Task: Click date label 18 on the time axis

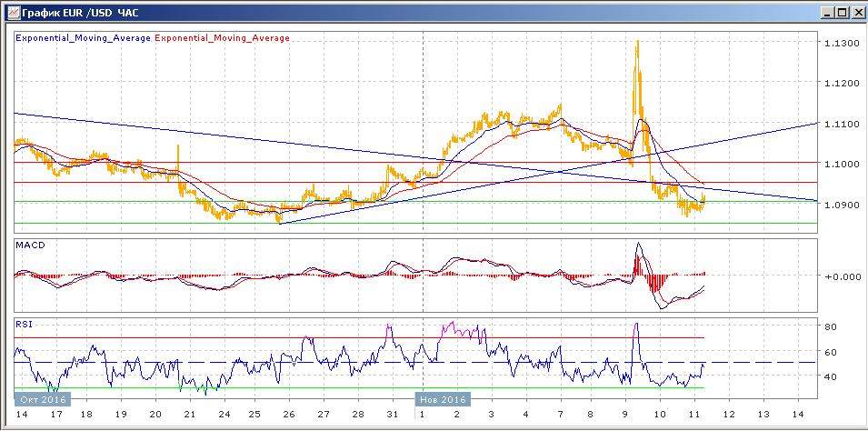Action: (x=86, y=415)
